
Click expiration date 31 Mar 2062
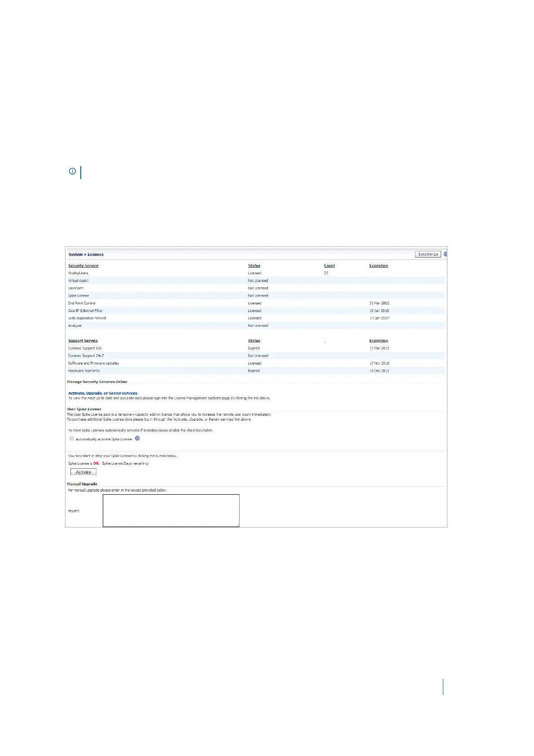379,303
